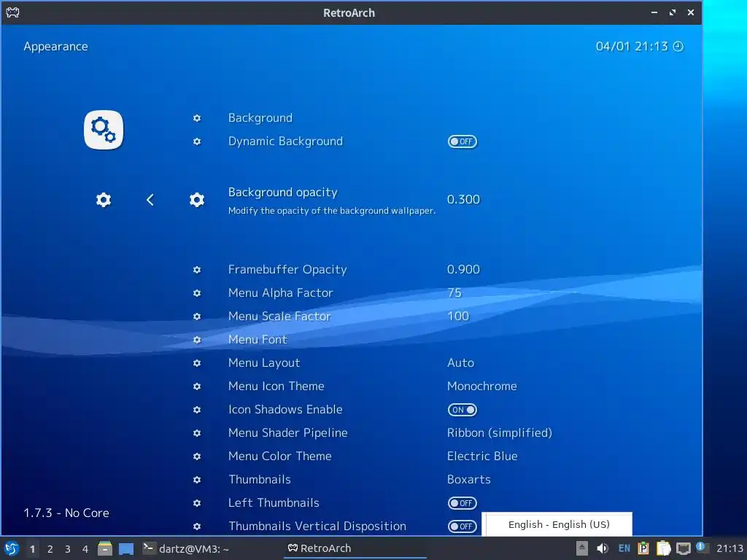Viewport: 747px width, 560px height.
Task: Click the notes tray icon
Action: [663, 548]
